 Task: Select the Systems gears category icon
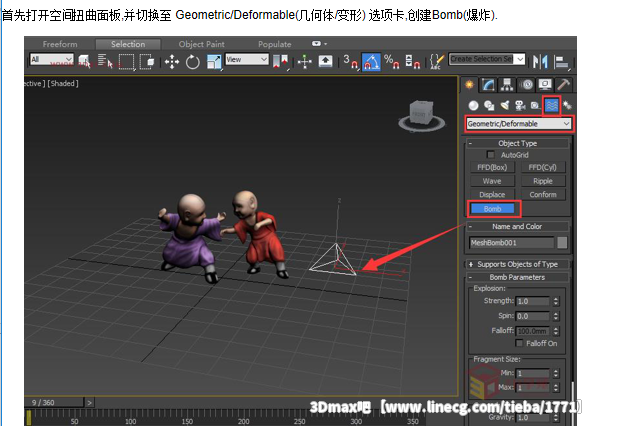pyautogui.click(x=567, y=106)
